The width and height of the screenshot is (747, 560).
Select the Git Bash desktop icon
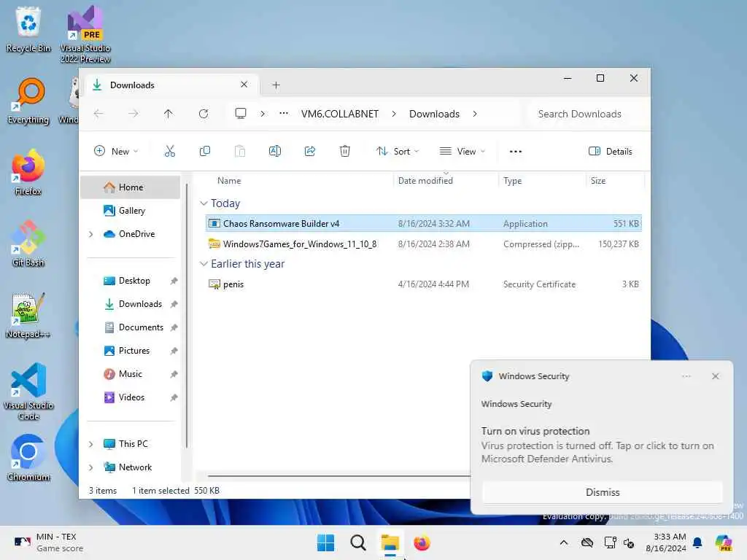28,244
